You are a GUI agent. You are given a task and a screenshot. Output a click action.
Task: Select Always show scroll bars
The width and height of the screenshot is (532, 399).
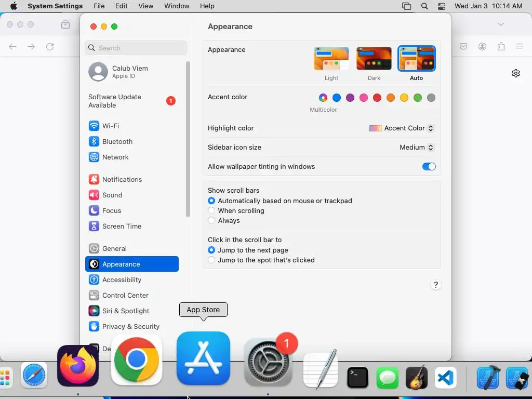pyautogui.click(x=211, y=220)
